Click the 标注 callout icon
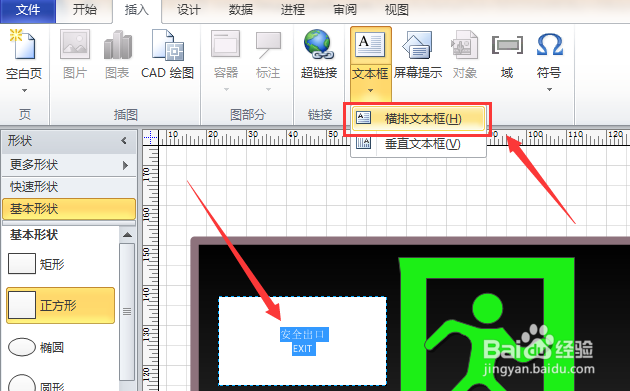The height and width of the screenshot is (391, 630). [x=268, y=44]
